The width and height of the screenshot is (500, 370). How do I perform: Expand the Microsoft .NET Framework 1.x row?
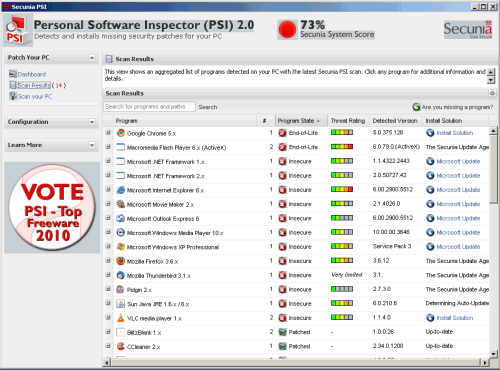click(108, 161)
